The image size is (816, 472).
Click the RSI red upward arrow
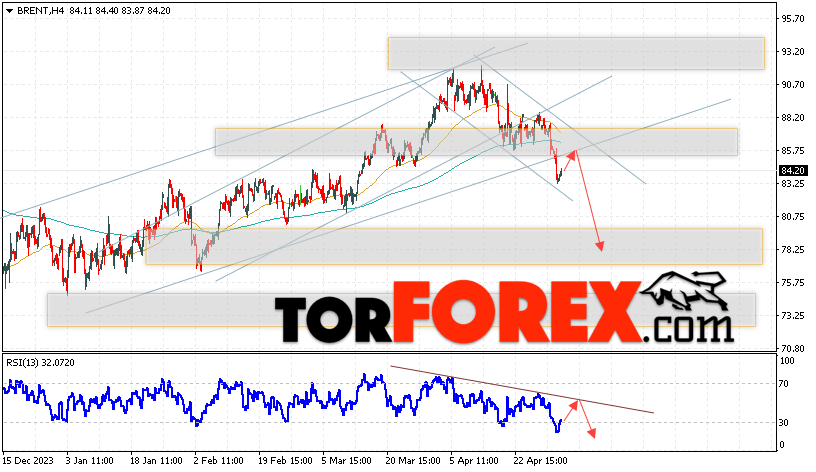coord(571,410)
